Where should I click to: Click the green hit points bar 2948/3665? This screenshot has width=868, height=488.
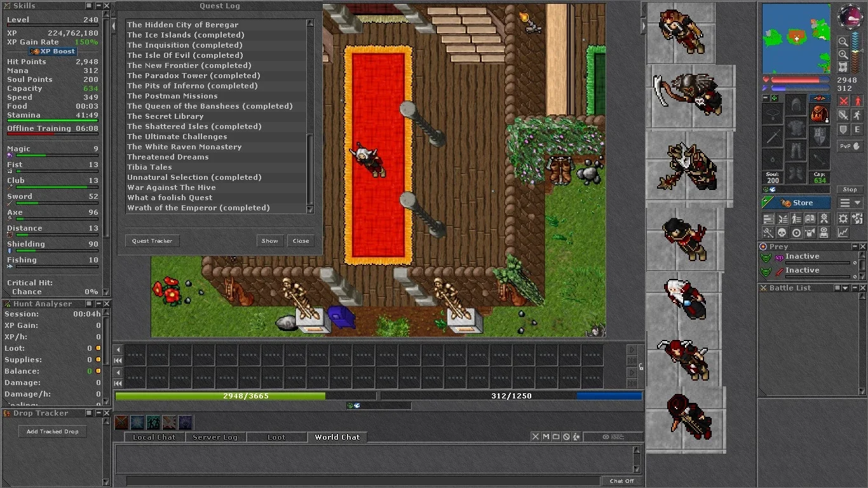point(245,396)
